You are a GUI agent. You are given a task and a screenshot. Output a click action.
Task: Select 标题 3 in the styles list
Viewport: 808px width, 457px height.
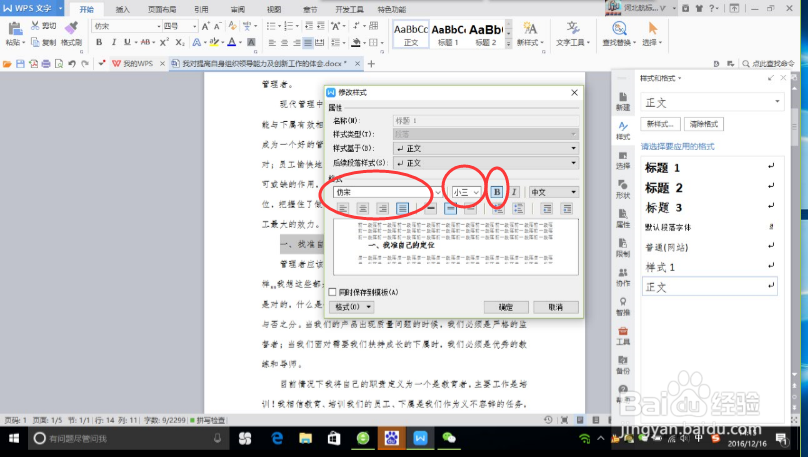tap(710, 208)
